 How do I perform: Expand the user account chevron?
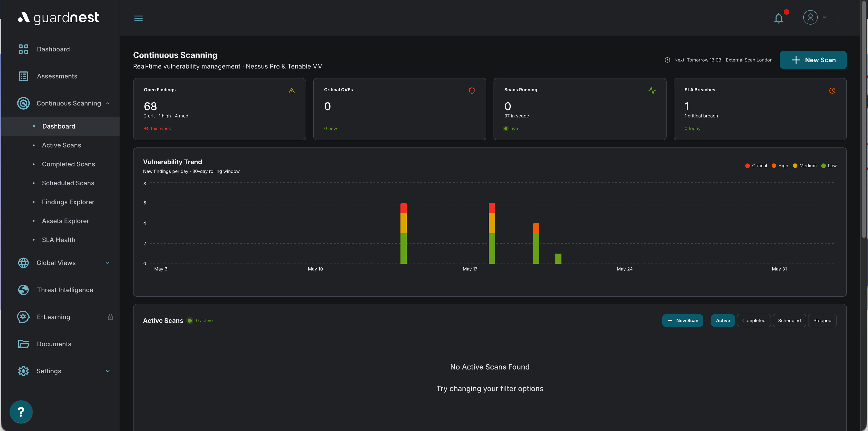click(825, 18)
